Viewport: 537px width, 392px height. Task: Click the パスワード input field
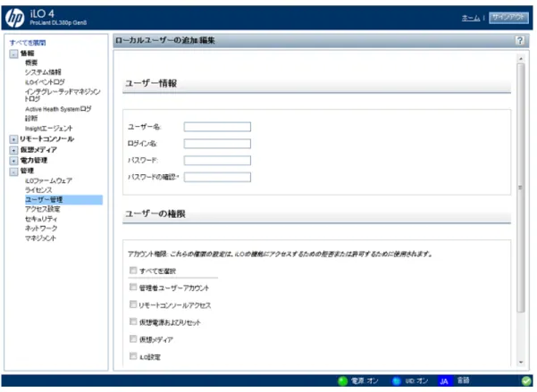[217, 161]
